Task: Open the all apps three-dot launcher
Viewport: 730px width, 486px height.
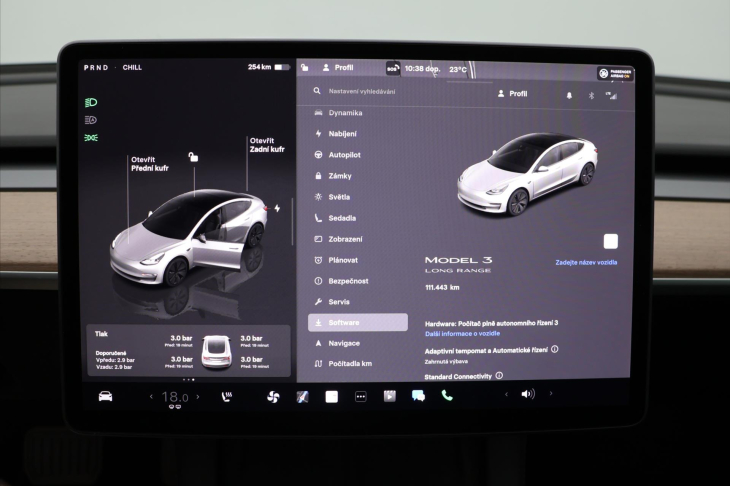Action: coord(360,397)
